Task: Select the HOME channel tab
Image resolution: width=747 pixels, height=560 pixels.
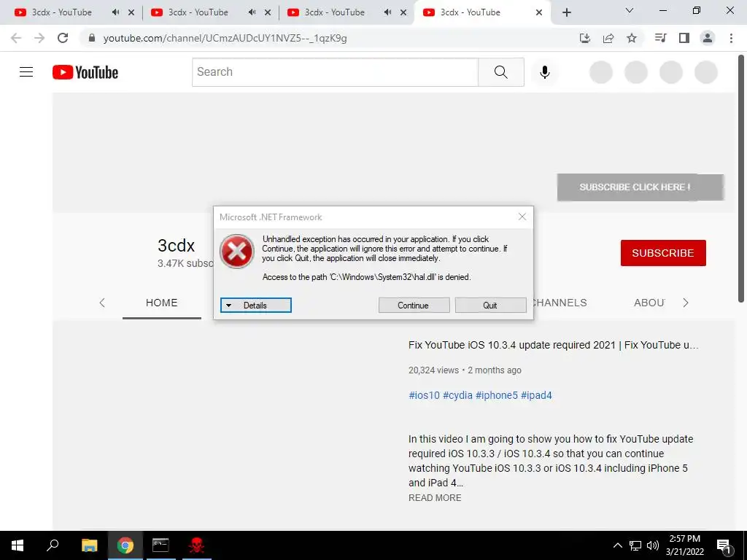Action: point(161,303)
